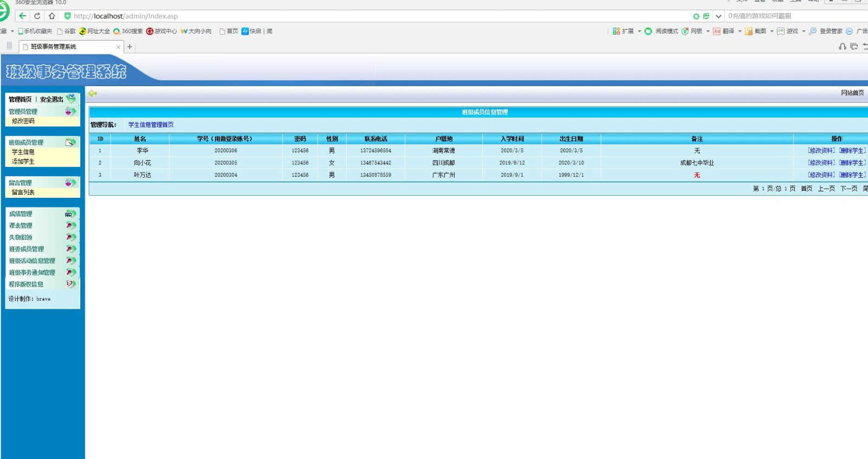
Task: Open new tab with plus button
Action: [130, 47]
